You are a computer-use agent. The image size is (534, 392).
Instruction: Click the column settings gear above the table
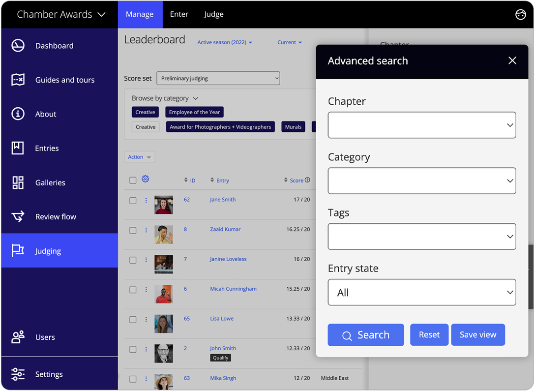click(145, 179)
